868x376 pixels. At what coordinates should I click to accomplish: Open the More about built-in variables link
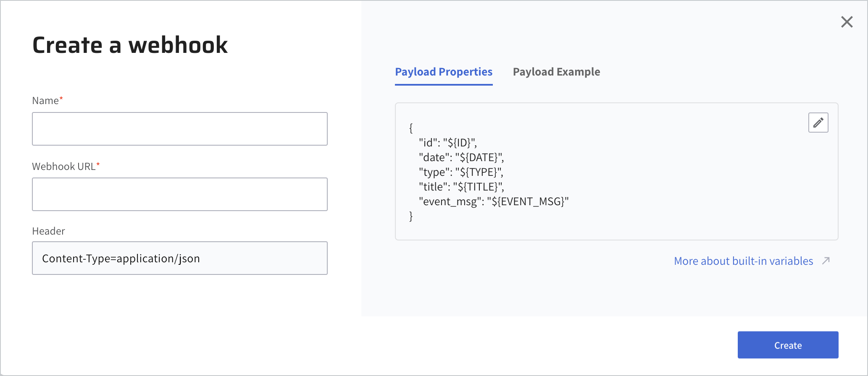pos(743,261)
